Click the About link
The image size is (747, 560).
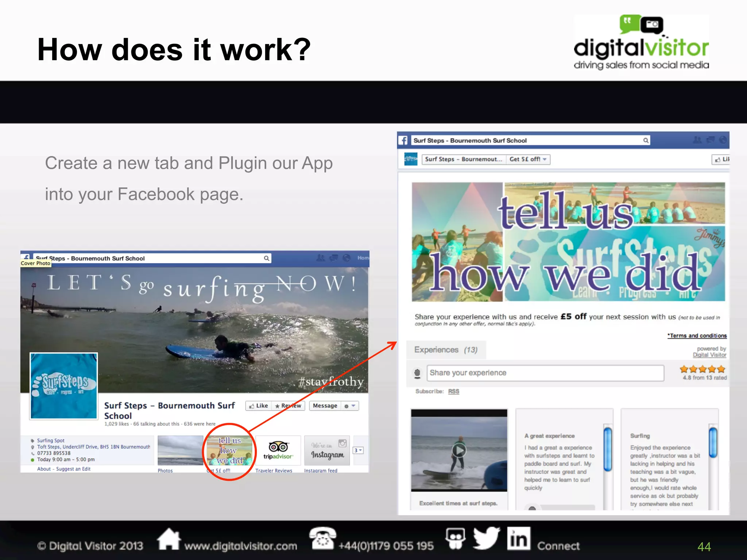click(44, 469)
